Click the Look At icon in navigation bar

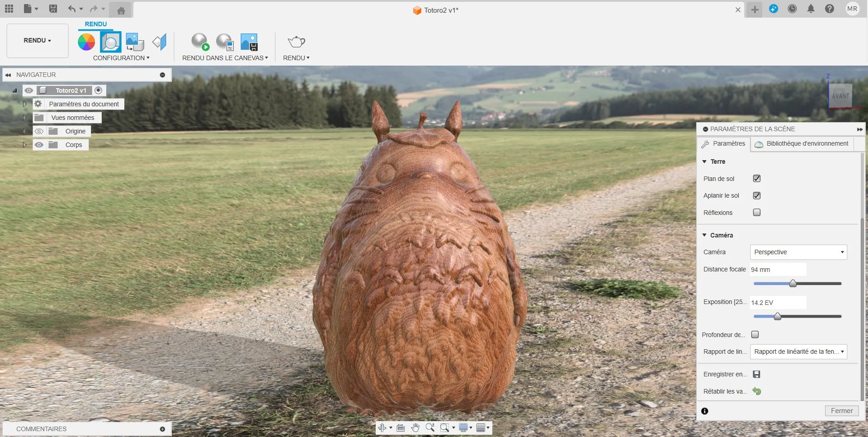click(x=401, y=427)
